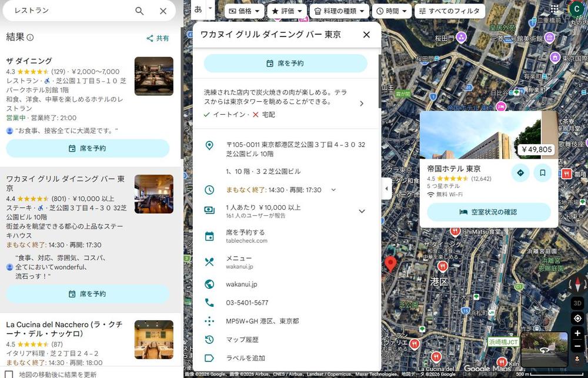Screen dimensions: 588x378
Task: Open the input method dropdown arrow
Action: tap(211, 8)
